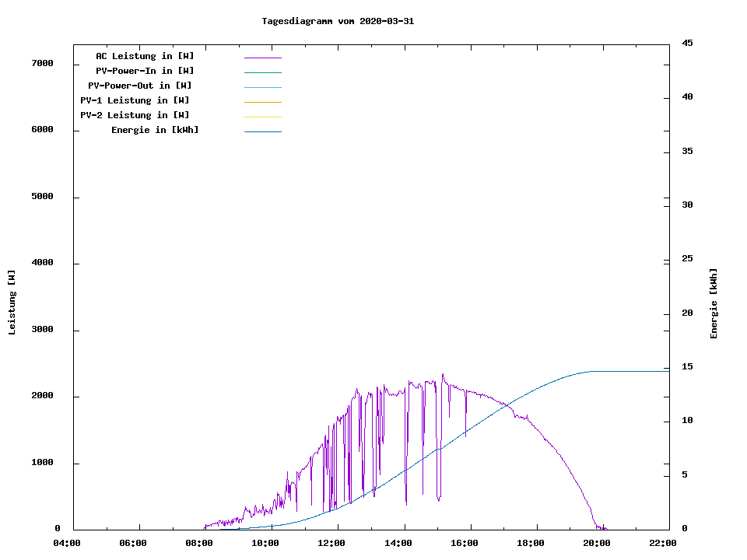Click the right axis title Energie [kWh]
747x560 pixels.
pos(714,303)
